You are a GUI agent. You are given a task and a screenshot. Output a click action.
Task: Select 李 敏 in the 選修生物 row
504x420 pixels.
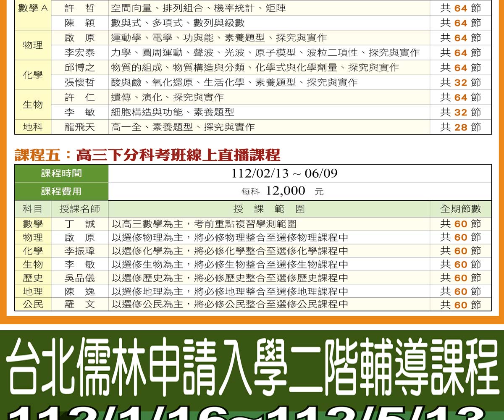[x=80, y=264]
